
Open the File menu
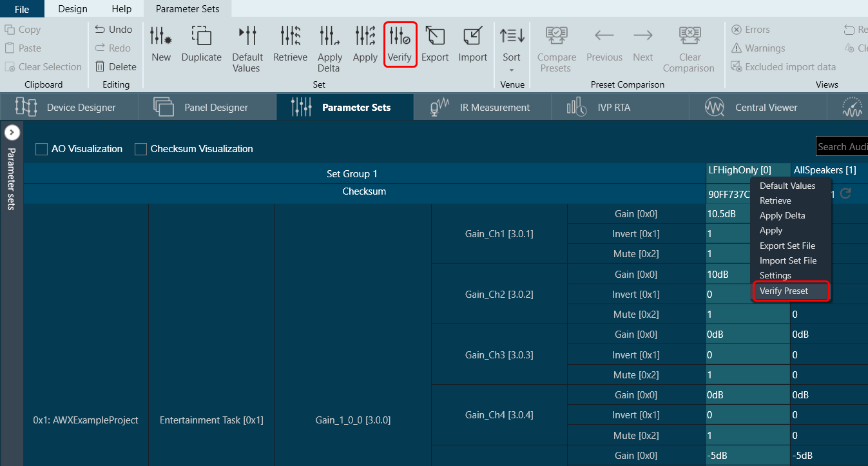(22, 9)
